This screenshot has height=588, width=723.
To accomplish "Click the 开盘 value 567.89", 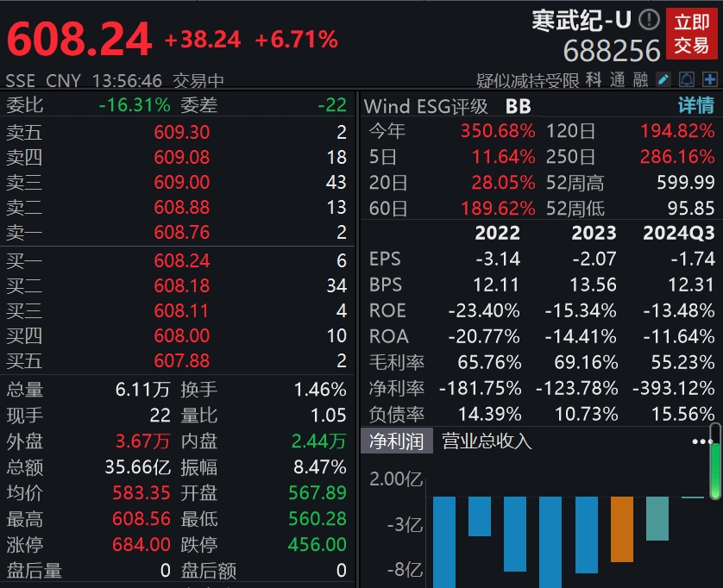I will pyautogui.click(x=317, y=493).
